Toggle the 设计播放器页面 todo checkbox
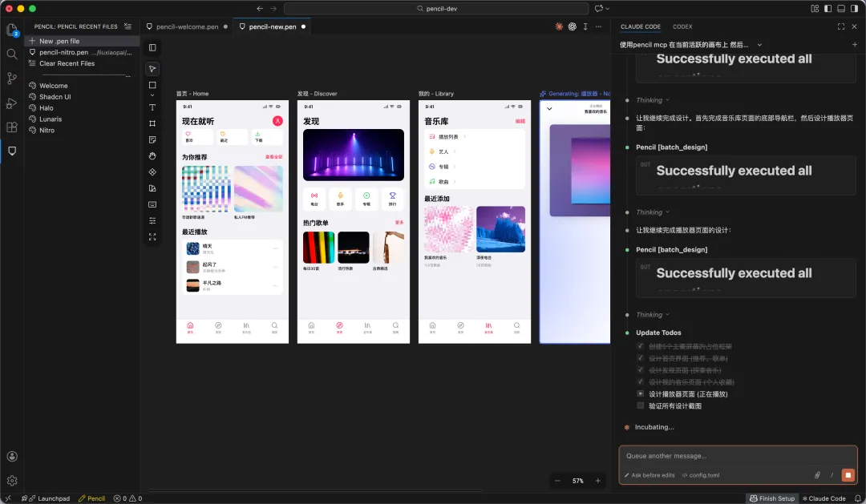Screen dimensions: 866x504 (640, 393)
